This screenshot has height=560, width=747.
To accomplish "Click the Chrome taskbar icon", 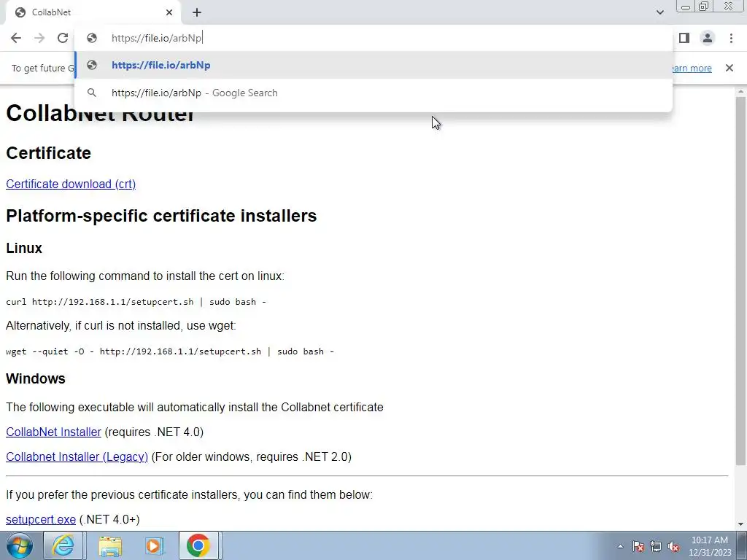I will click(x=198, y=545).
